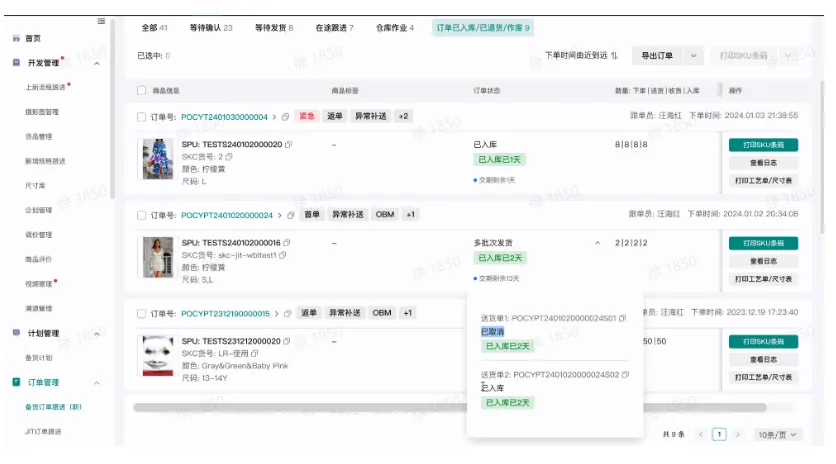836x464 pixels.
Task: Click the 导出订单 button
Action: click(x=657, y=55)
